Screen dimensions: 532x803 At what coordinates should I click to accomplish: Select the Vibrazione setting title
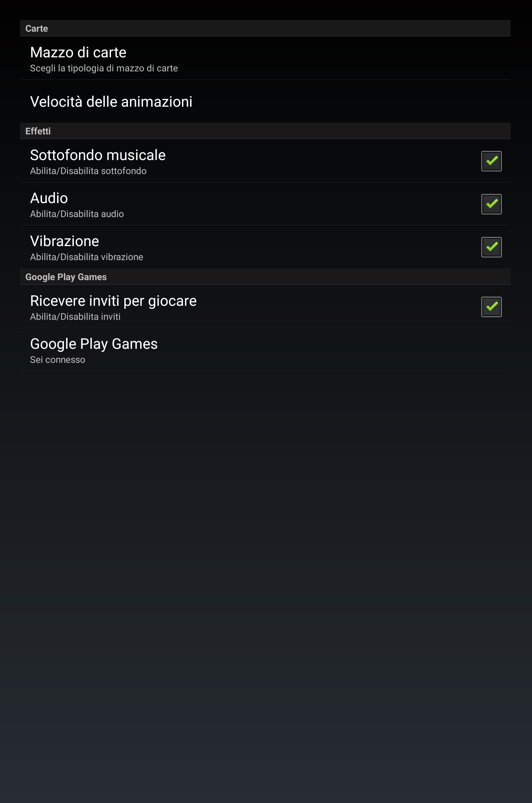click(x=64, y=241)
